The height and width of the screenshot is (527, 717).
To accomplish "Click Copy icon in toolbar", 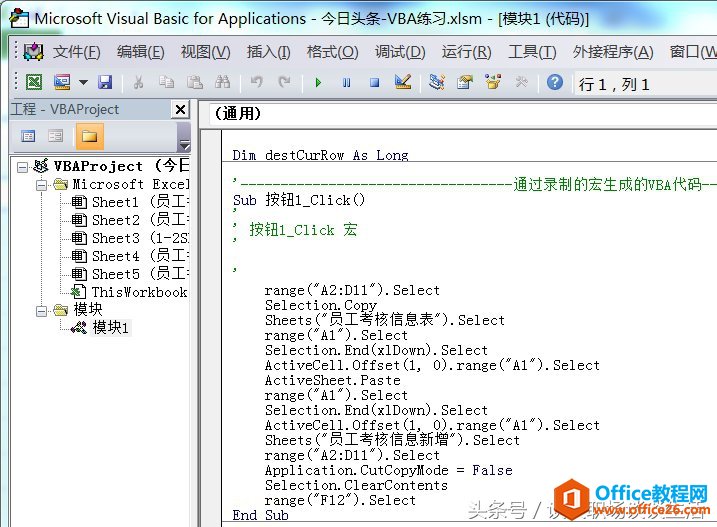I will click(x=166, y=82).
